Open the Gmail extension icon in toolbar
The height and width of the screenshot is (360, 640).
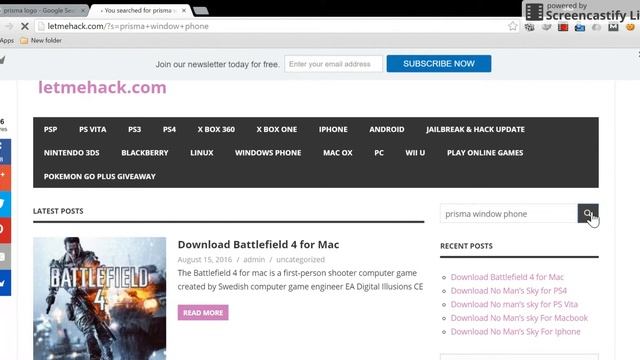[x=613, y=27]
